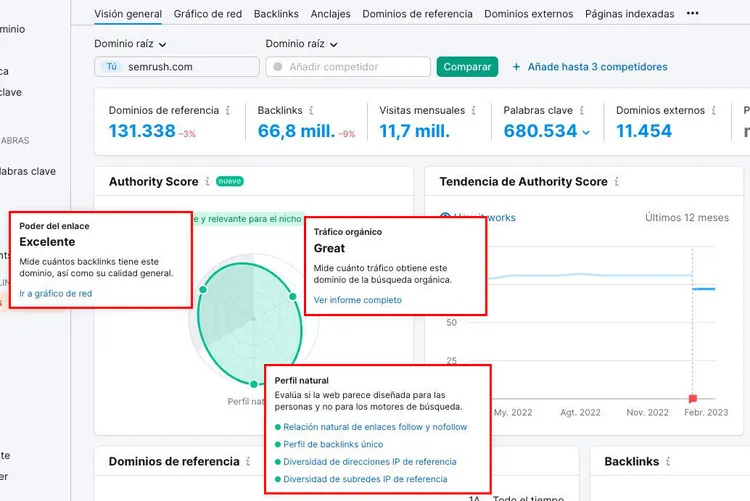Click the Añadir competidor input field

coord(348,67)
